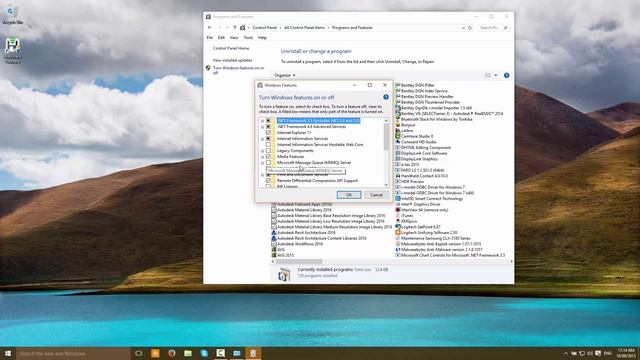
Task: Select the AVG 2015 program entry
Action: click(x=282, y=255)
